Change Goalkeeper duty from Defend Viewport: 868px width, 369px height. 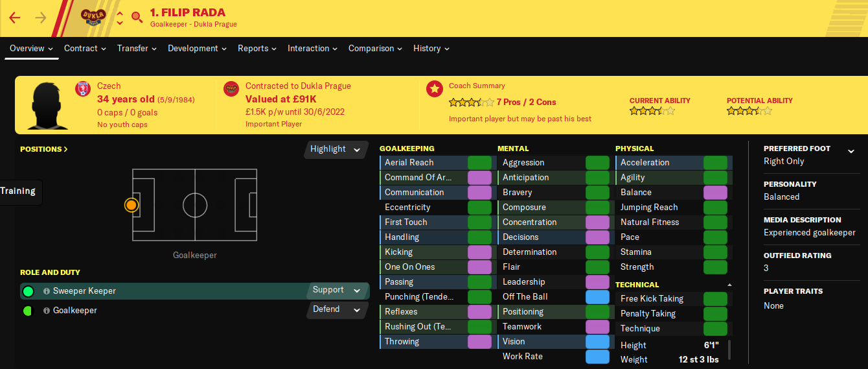click(337, 310)
